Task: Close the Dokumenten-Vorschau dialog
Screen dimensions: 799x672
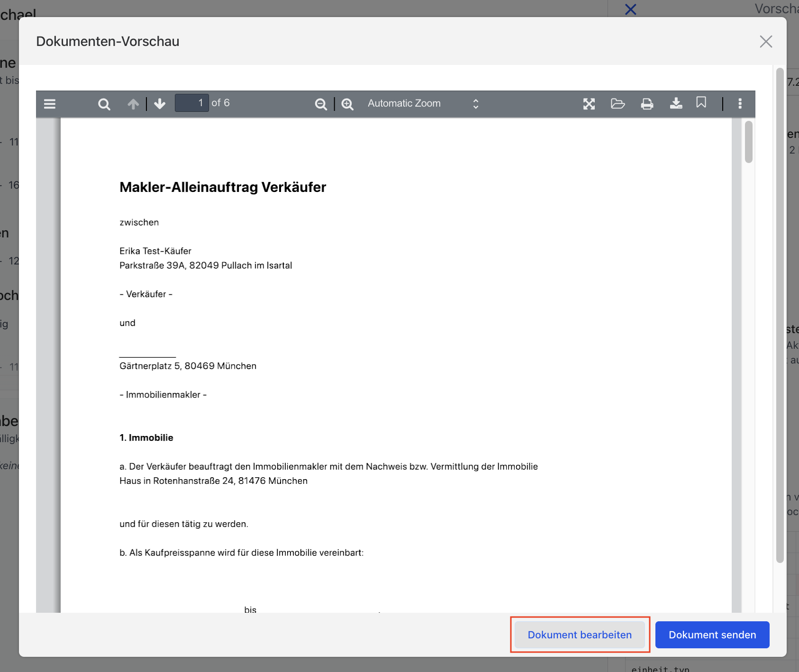Action: [765, 42]
